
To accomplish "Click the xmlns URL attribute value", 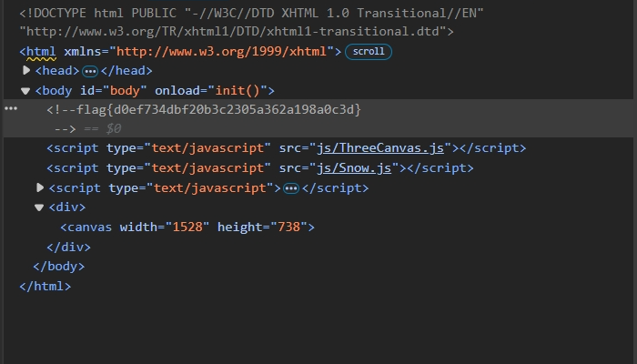I will pyautogui.click(x=221, y=52).
